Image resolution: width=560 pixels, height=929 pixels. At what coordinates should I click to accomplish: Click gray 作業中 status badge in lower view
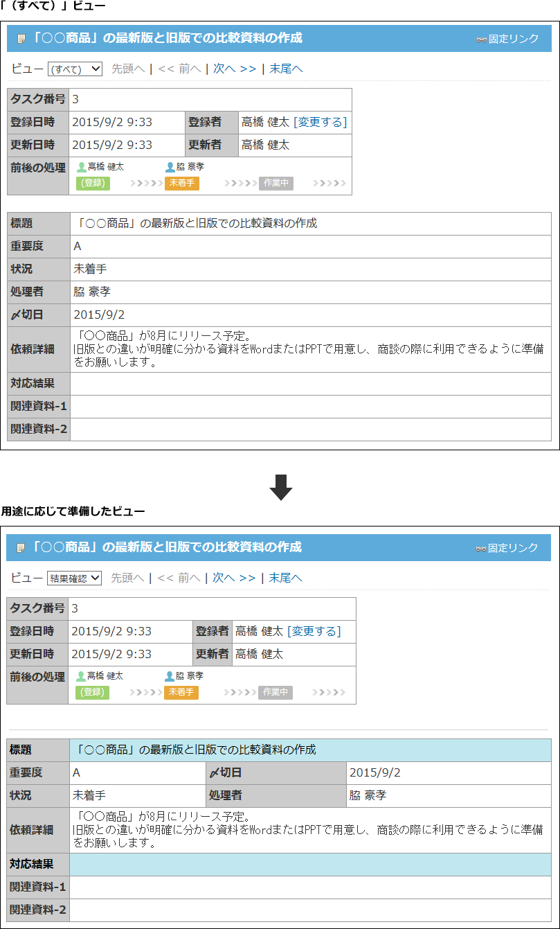[x=276, y=693]
